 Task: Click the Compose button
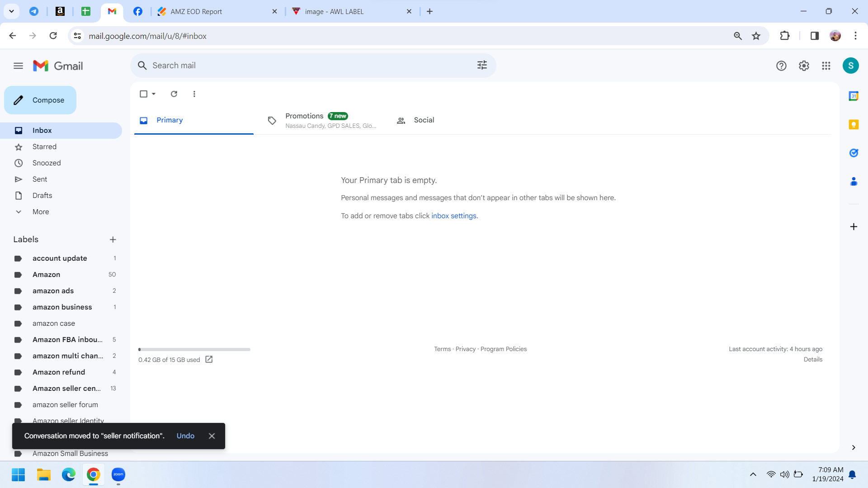pos(40,100)
